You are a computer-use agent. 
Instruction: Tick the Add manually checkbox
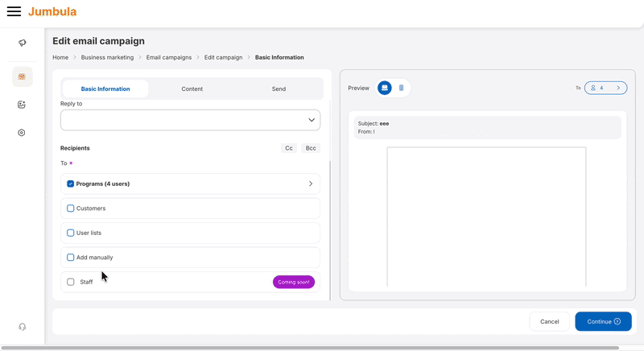71,258
